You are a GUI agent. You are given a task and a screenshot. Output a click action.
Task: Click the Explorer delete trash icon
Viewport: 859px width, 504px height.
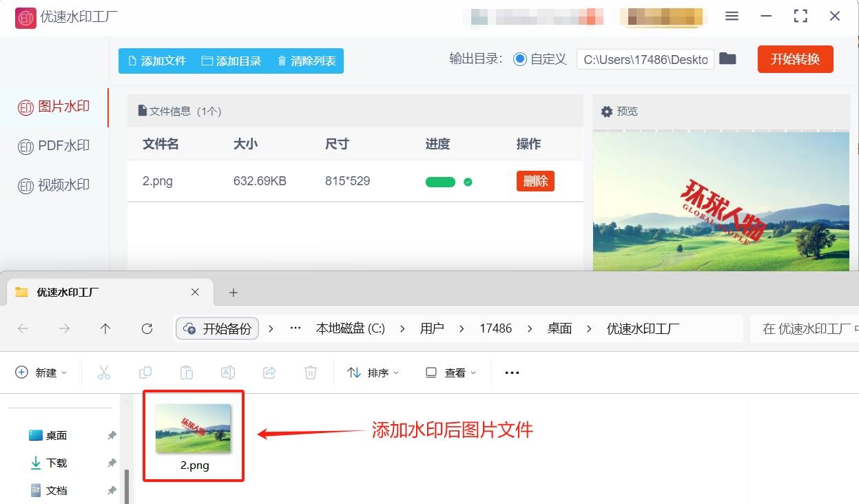(311, 372)
